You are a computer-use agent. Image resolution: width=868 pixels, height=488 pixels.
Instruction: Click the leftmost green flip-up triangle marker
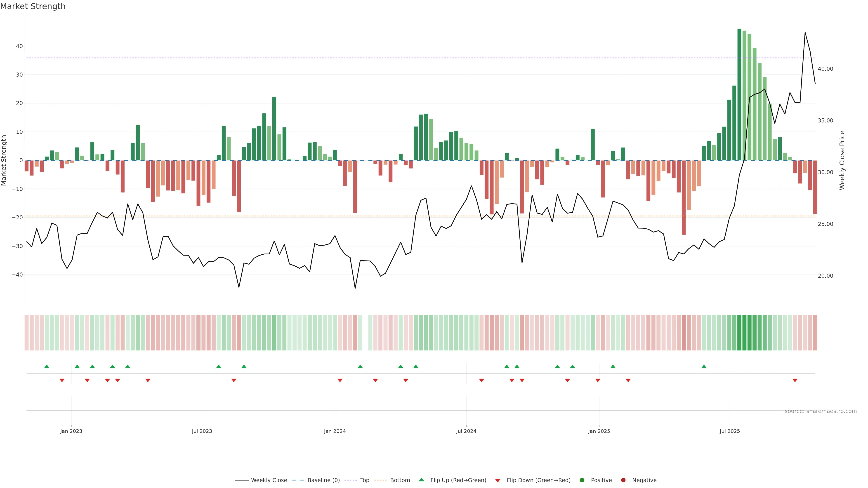pos(47,366)
